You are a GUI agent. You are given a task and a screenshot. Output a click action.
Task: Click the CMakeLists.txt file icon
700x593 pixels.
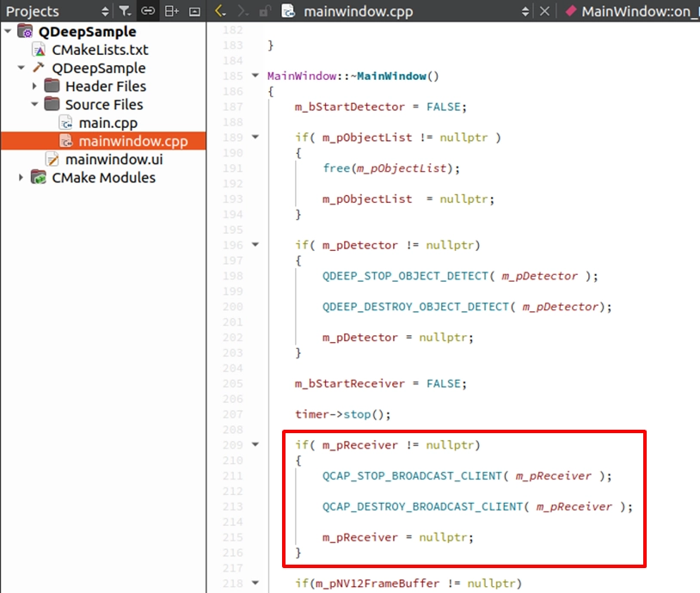coord(40,50)
